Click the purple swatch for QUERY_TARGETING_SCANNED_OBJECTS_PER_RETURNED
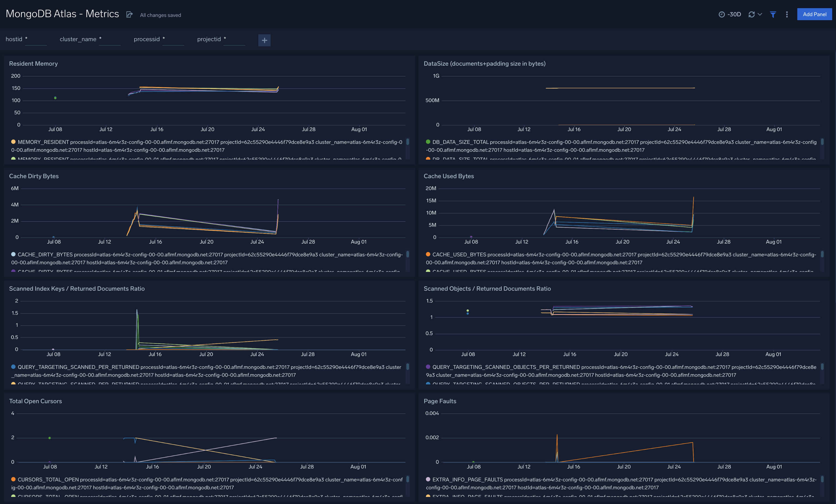The width and height of the screenshot is (836, 504). pos(428,367)
